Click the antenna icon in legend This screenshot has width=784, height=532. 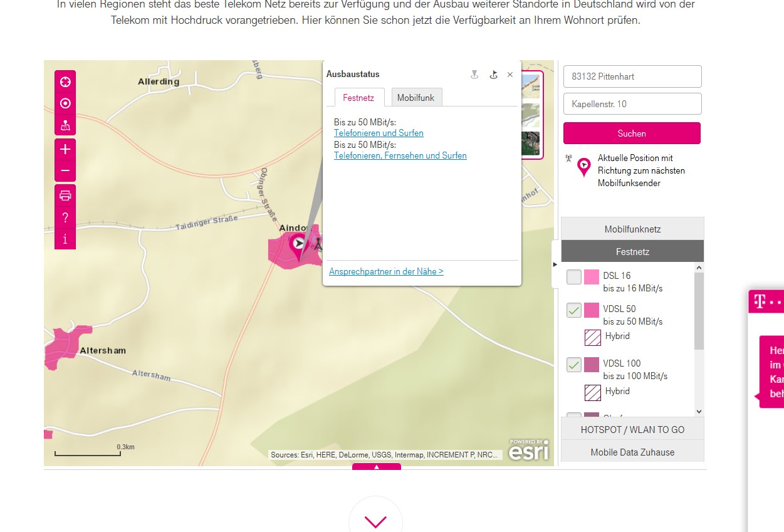(x=568, y=159)
